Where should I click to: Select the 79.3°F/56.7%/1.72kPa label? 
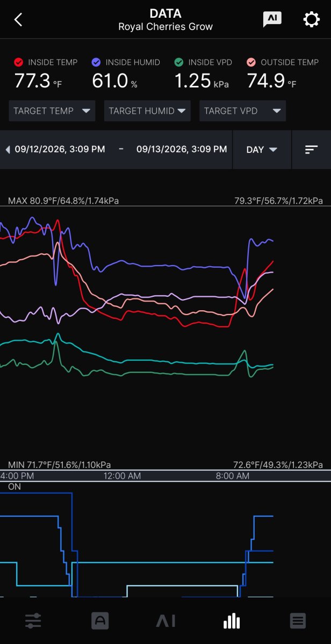coord(279,201)
